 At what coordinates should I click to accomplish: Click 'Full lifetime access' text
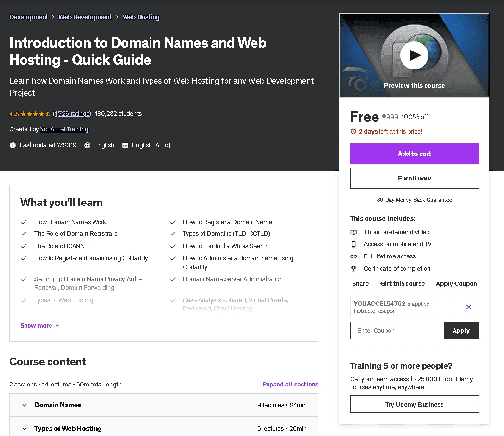point(390,256)
